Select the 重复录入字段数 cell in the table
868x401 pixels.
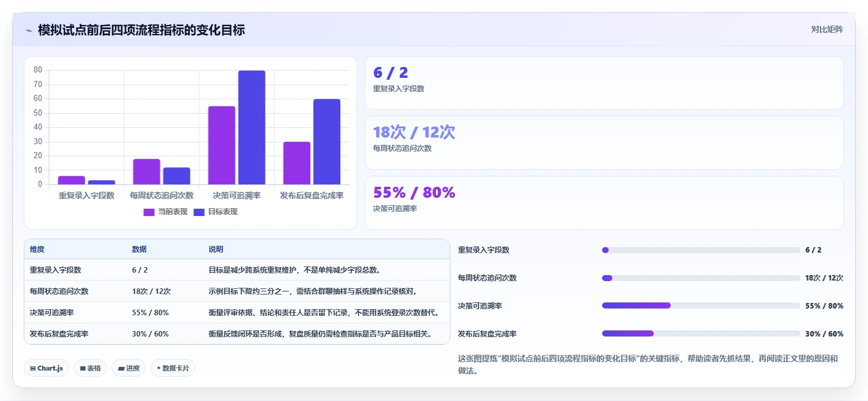[x=55, y=270]
